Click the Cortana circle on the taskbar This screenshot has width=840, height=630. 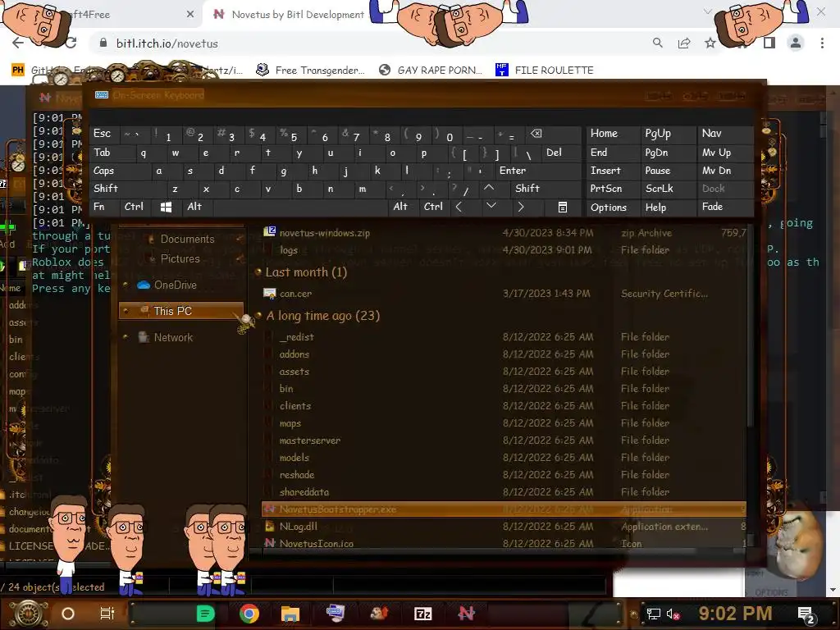click(68, 614)
